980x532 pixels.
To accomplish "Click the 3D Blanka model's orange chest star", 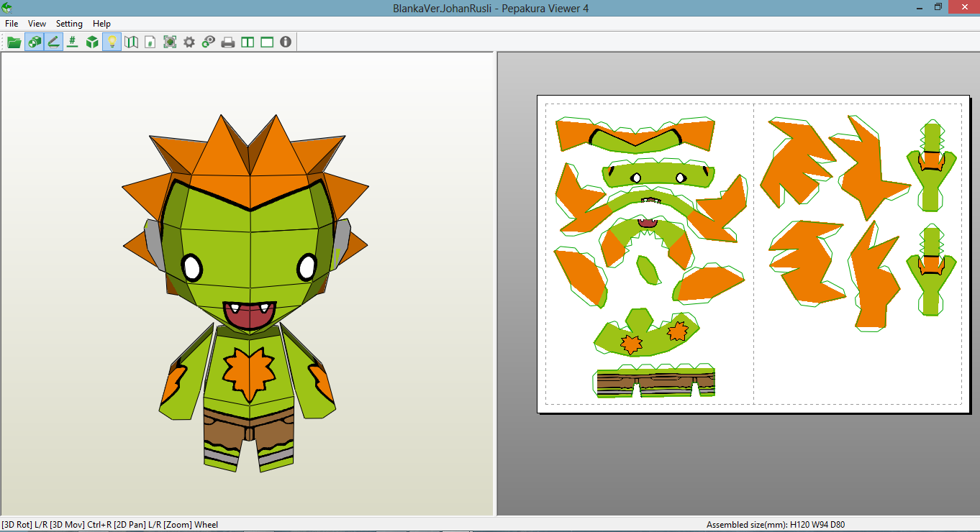I will (249, 374).
